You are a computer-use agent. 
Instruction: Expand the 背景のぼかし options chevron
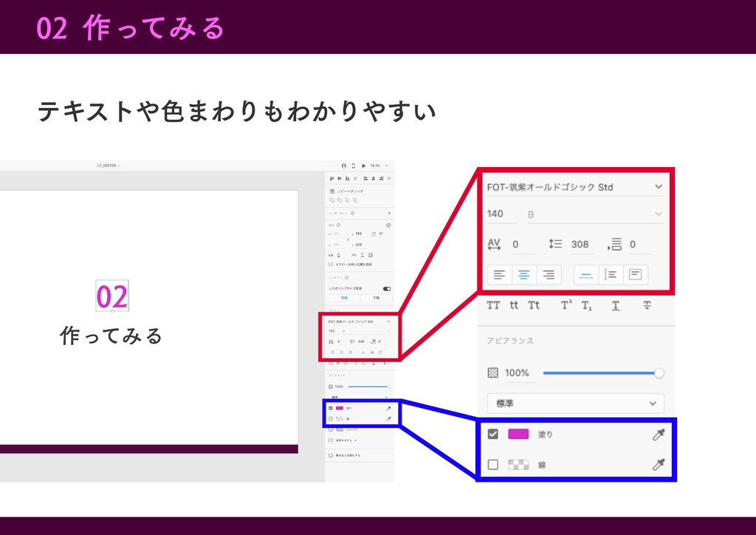click(x=356, y=440)
